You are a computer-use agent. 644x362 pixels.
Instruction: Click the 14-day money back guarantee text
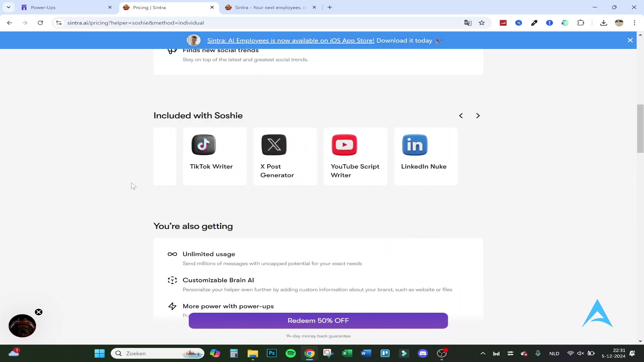(318, 336)
